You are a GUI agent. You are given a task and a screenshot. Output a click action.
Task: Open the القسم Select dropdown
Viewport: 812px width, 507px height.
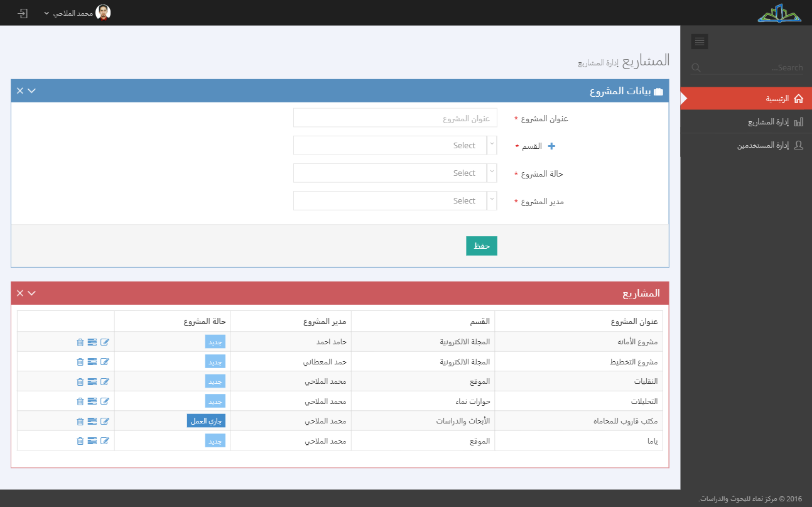tap(395, 146)
